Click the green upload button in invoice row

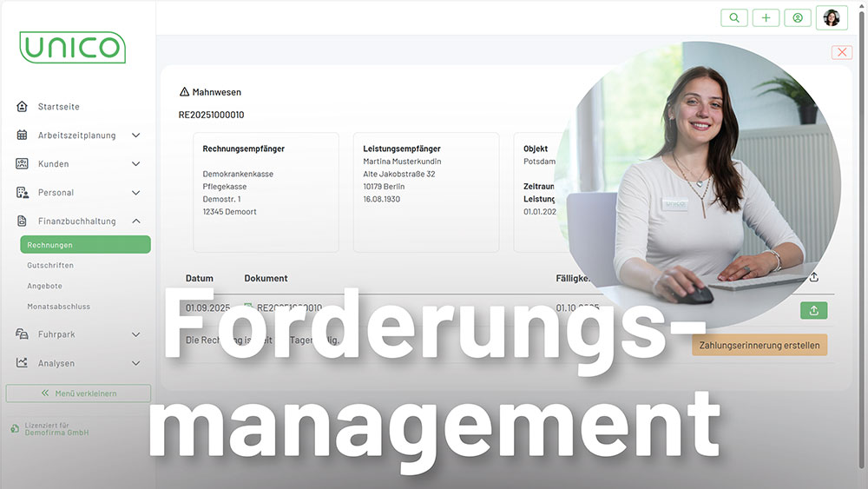[814, 310]
